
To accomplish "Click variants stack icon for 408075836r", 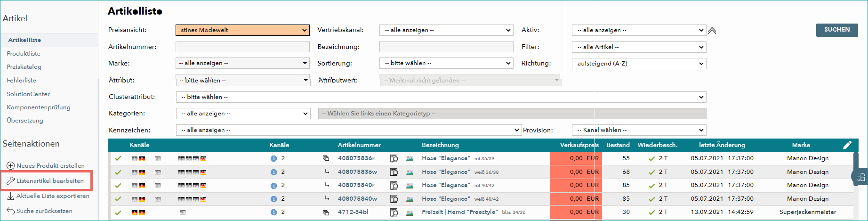I will click(326, 158).
